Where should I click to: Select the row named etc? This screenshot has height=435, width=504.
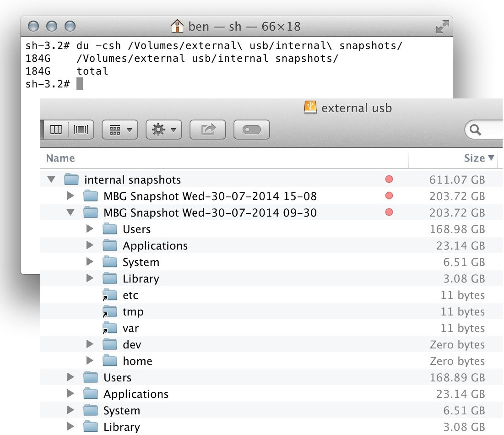pyautogui.click(x=271, y=295)
